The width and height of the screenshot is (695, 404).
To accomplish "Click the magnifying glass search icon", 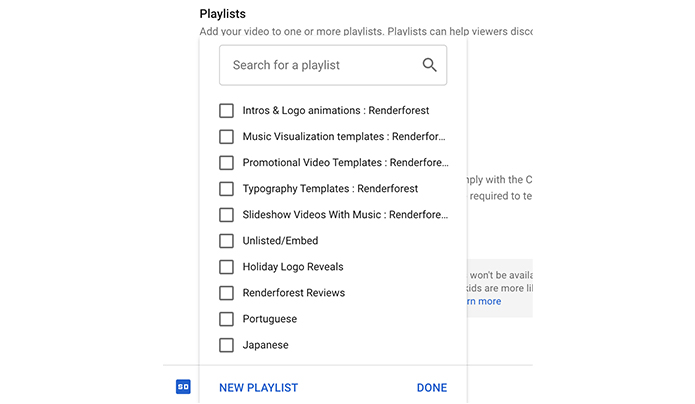I will pos(429,65).
